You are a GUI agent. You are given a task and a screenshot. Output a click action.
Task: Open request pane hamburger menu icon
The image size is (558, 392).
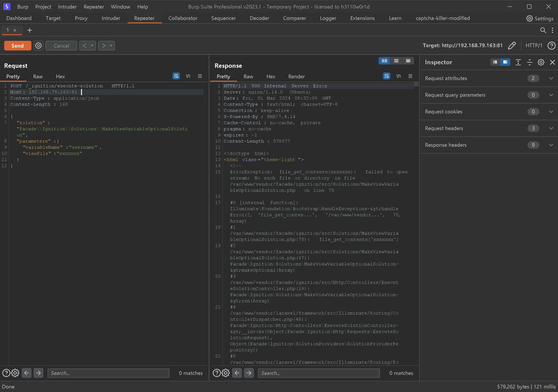coord(200,76)
